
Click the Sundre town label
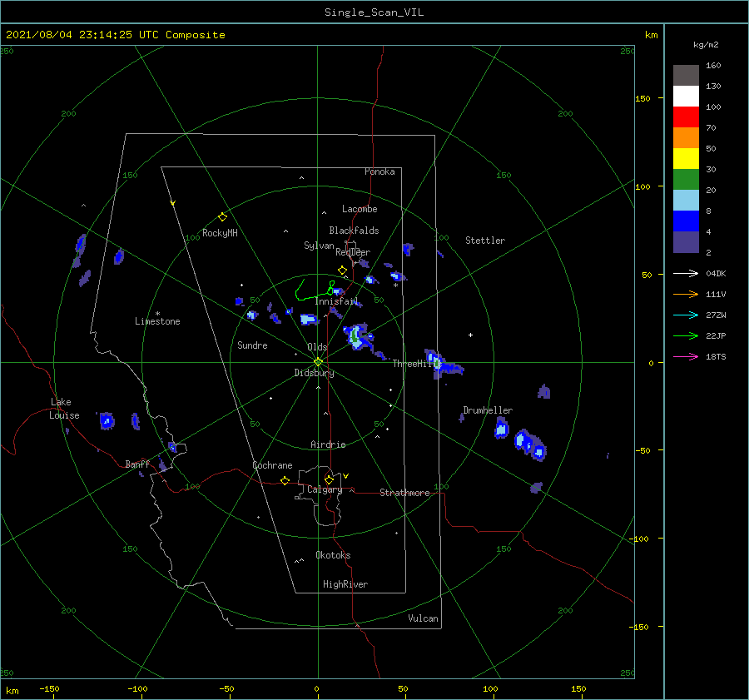point(253,345)
